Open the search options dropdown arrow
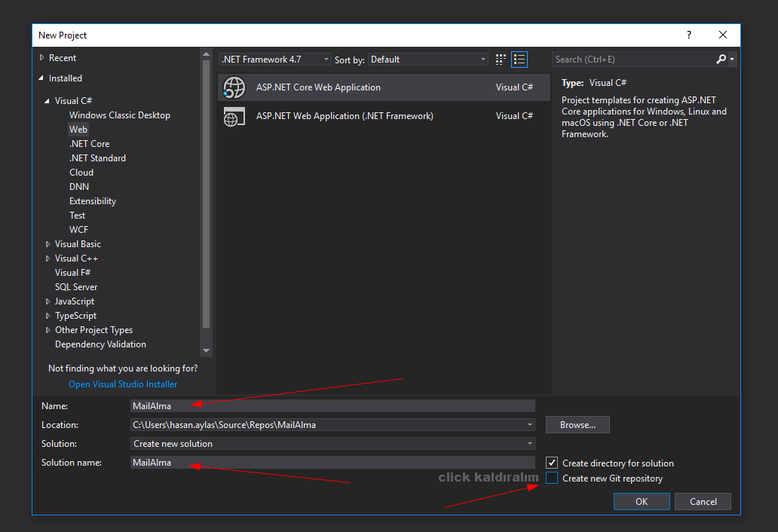Screen dimensions: 778x532 (x=732, y=60)
